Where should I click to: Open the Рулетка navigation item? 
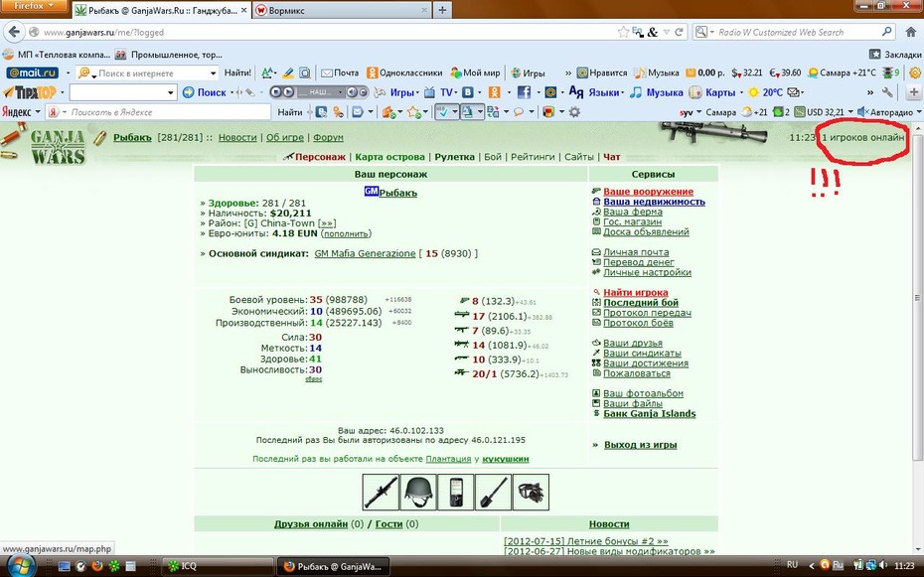click(454, 157)
